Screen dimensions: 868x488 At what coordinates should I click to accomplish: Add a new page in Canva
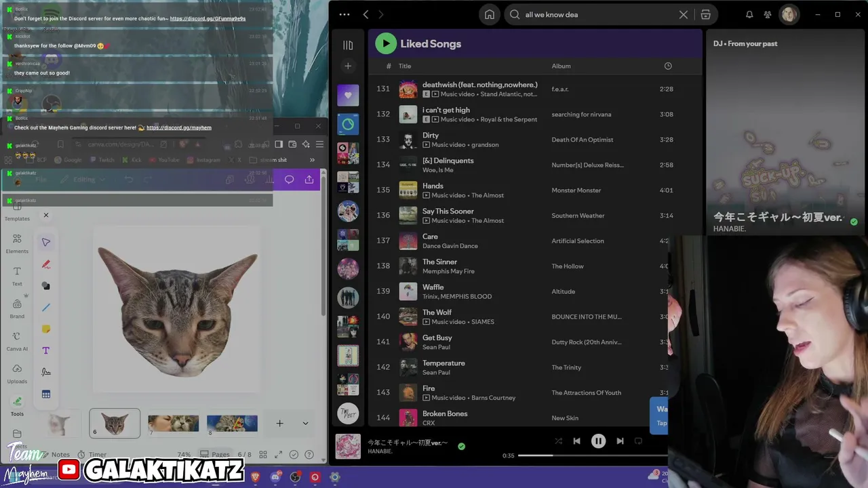point(279,423)
